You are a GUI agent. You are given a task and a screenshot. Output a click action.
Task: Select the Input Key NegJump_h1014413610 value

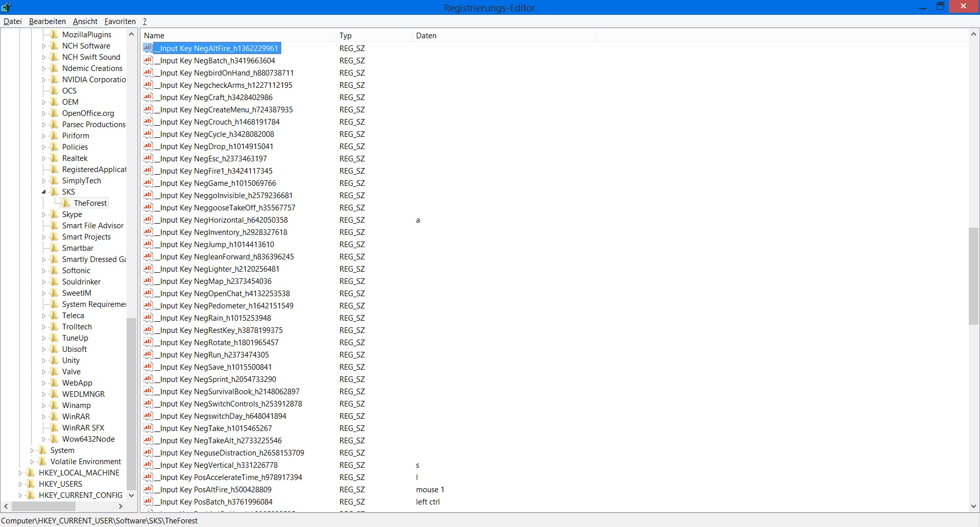click(x=217, y=245)
